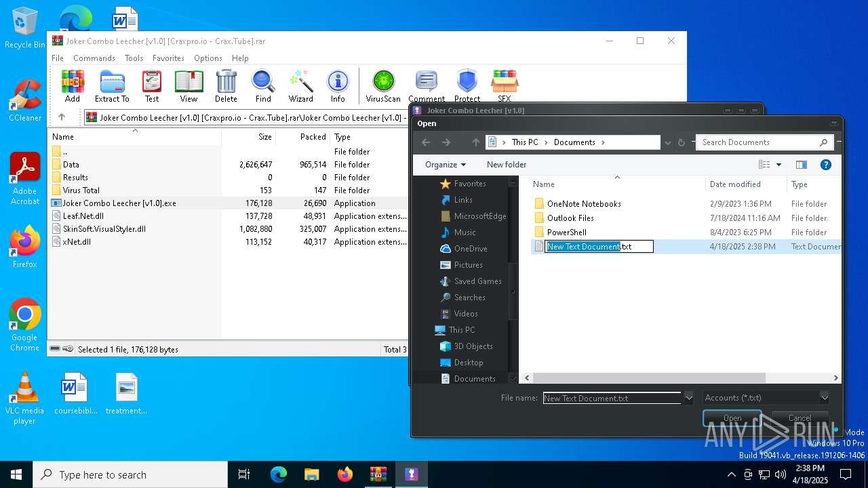Screen dimensions: 868x488
Task: Open the Organize dropdown menu
Action: [x=446, y=165]
